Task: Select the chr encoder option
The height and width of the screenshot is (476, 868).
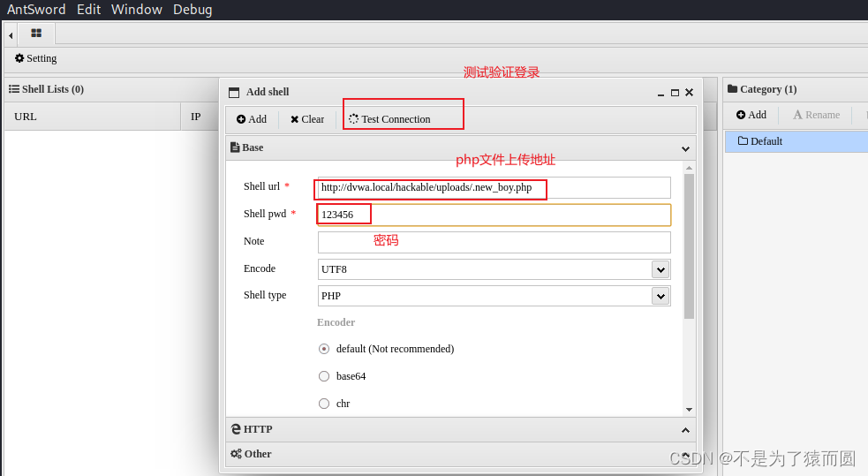Action: [x=324, y=404]
